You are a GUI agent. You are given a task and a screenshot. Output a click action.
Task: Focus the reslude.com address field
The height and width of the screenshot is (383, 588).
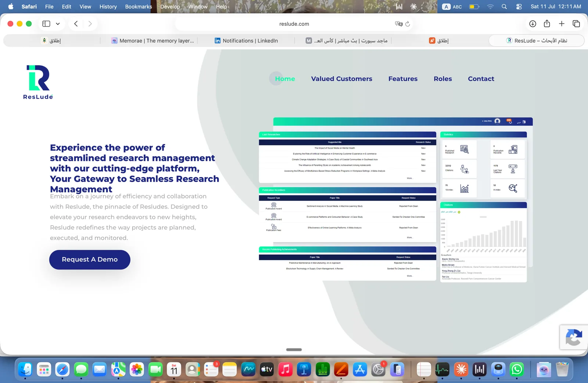pos(294,24)
